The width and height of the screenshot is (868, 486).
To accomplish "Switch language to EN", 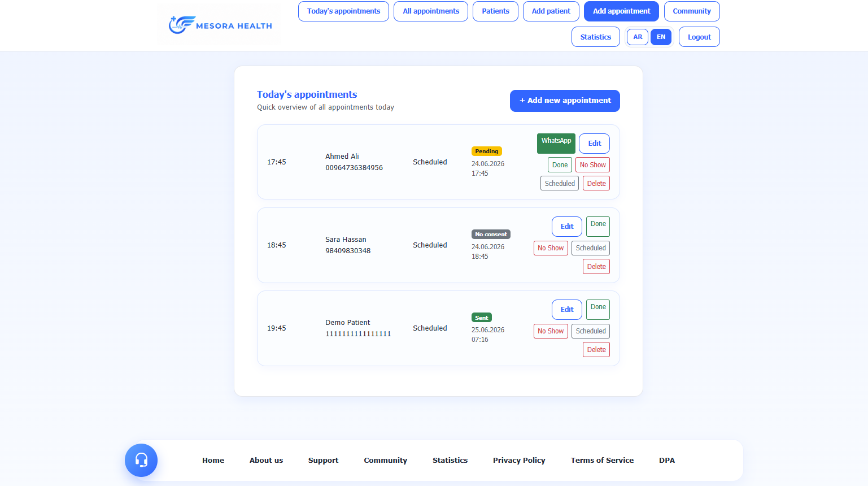I will (x=661, y=37).
